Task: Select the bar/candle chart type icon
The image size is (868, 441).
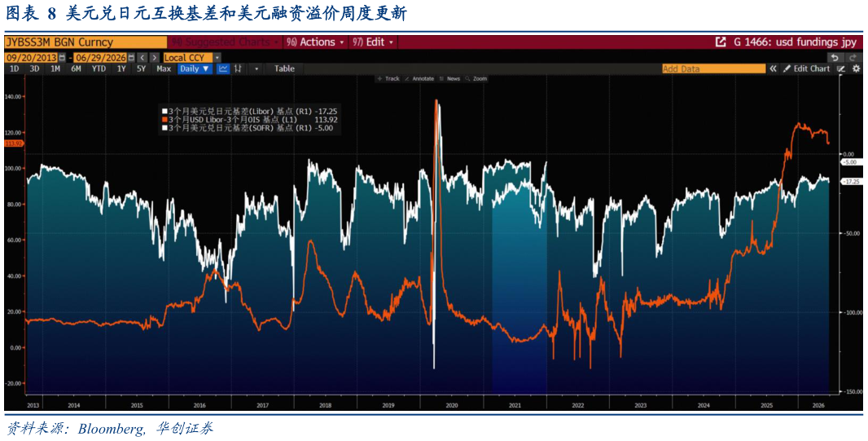Action: (238, 68)
